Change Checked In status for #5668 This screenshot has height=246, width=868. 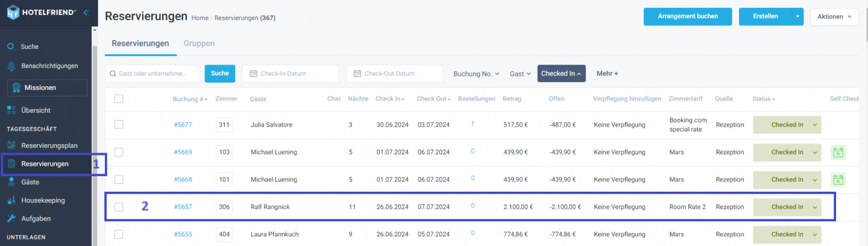(x=787, y=179)
